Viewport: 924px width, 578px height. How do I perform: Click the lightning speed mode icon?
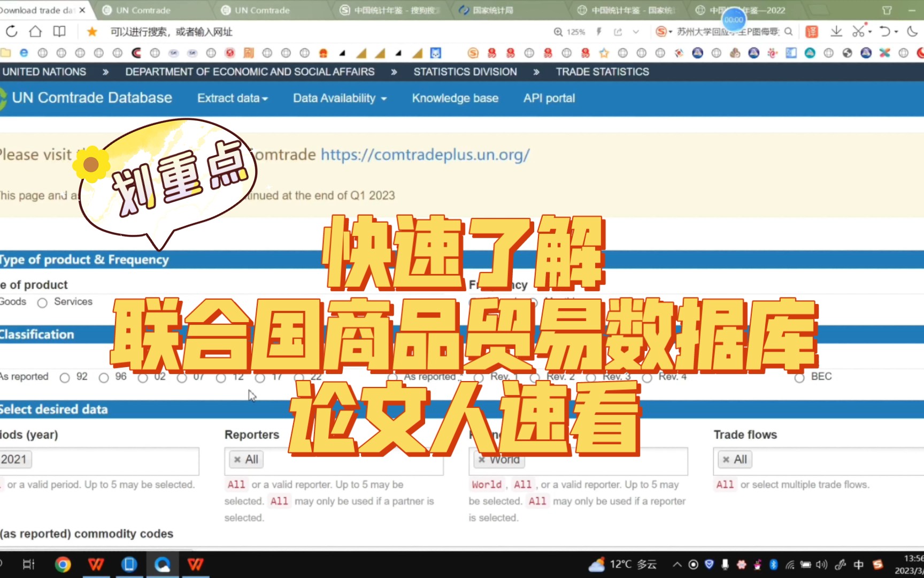pos(599,32)
